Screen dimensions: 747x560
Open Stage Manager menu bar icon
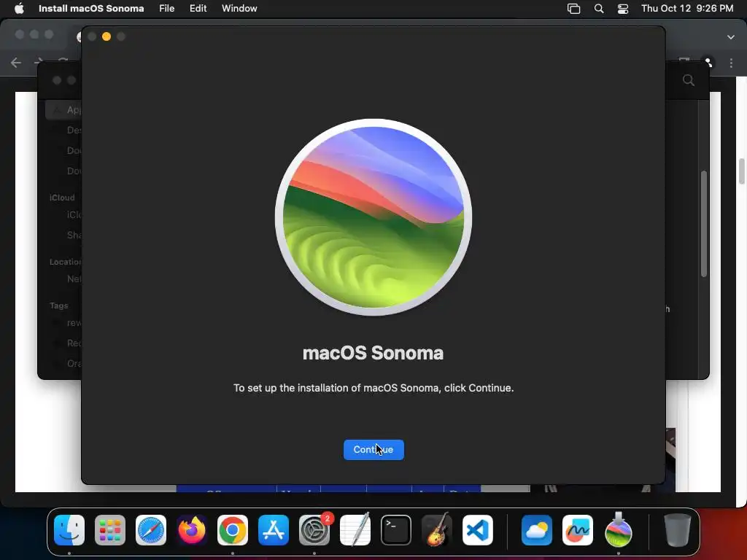(x=573, y=9)
